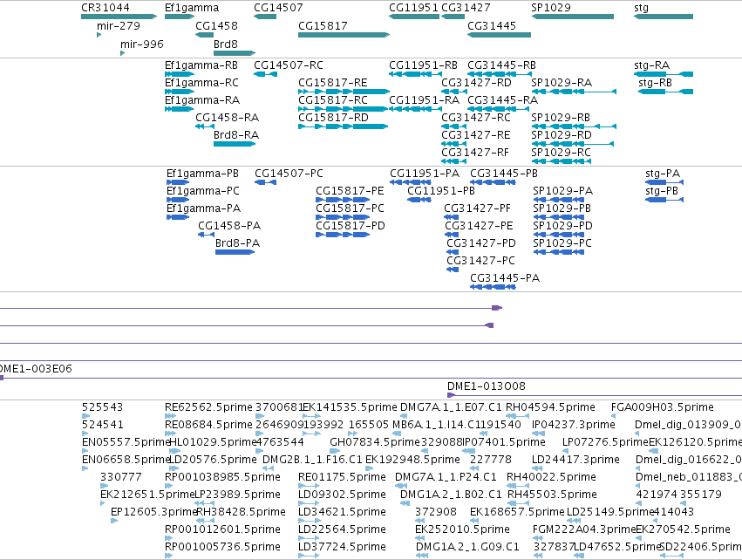Select EST 525543 label
The image size is (742, 560).
point(102,407)
